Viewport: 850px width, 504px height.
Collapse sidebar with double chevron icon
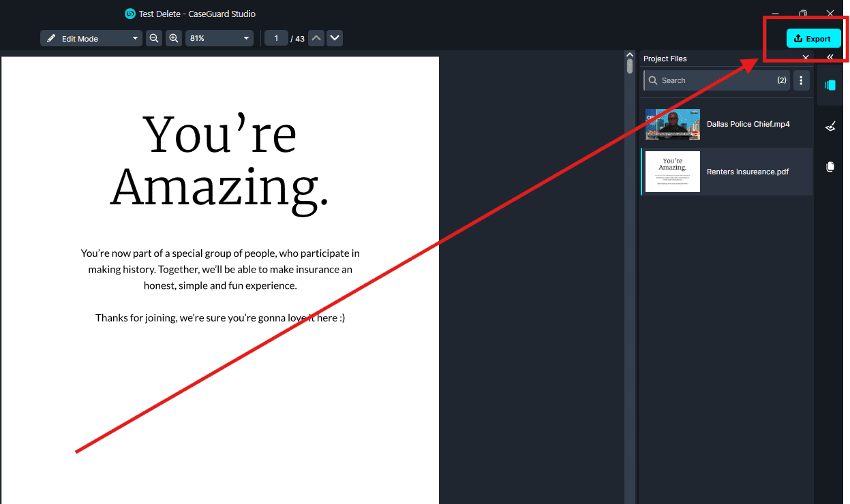[x=830, y=58]
